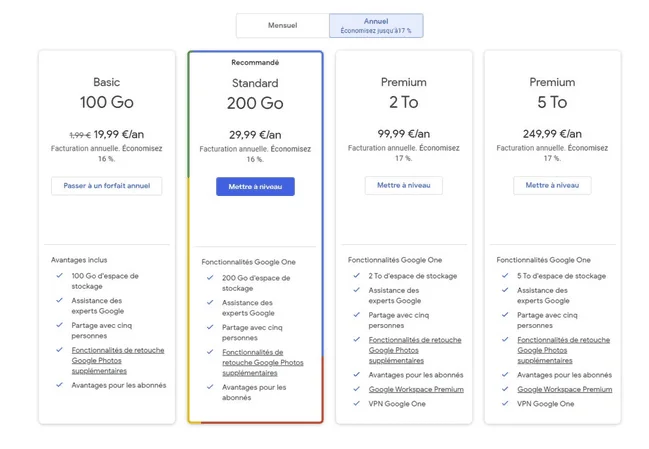Image resolution: width=649 pixels, height=449 pixels.
Task: Click the Avantages inclus heading
Action: point(79,260)
